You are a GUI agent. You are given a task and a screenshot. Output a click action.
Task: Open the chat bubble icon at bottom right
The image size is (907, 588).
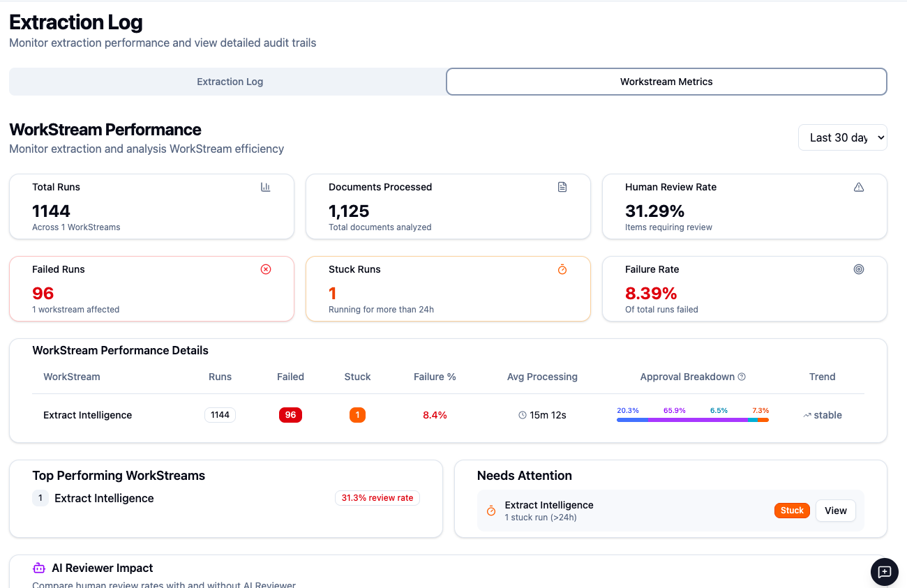[x=885, y=572]
